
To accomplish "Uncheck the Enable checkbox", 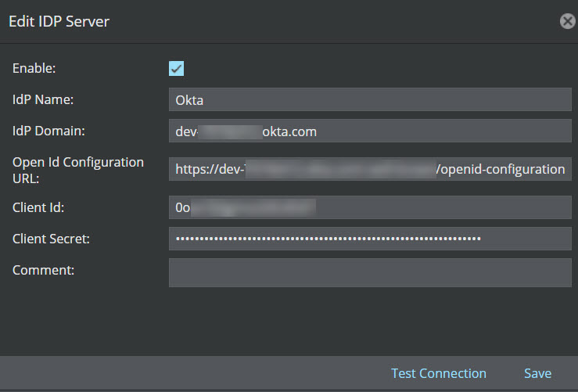I will [x=176, y=69].
